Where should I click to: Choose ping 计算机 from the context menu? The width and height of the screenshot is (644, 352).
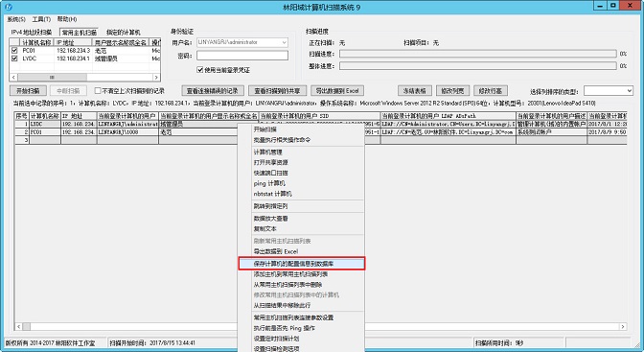pos(269,183)
